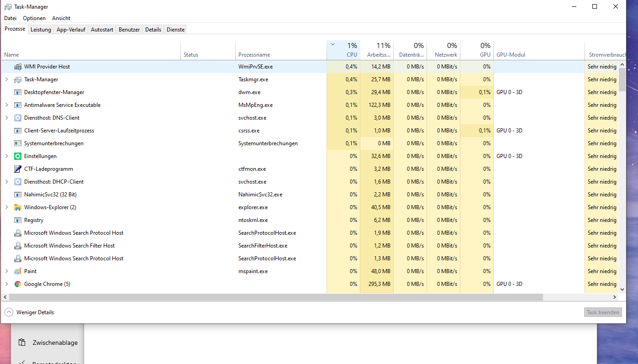
Task: Click the WMI Provider Host process icon
Action: coord(18,67)
